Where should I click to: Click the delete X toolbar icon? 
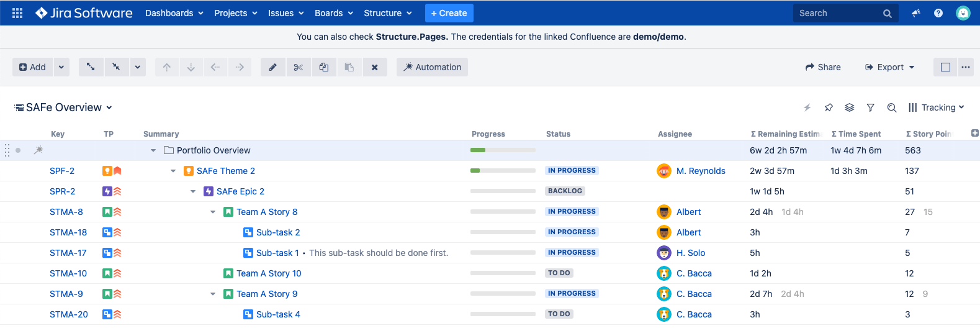pos(374,67)
